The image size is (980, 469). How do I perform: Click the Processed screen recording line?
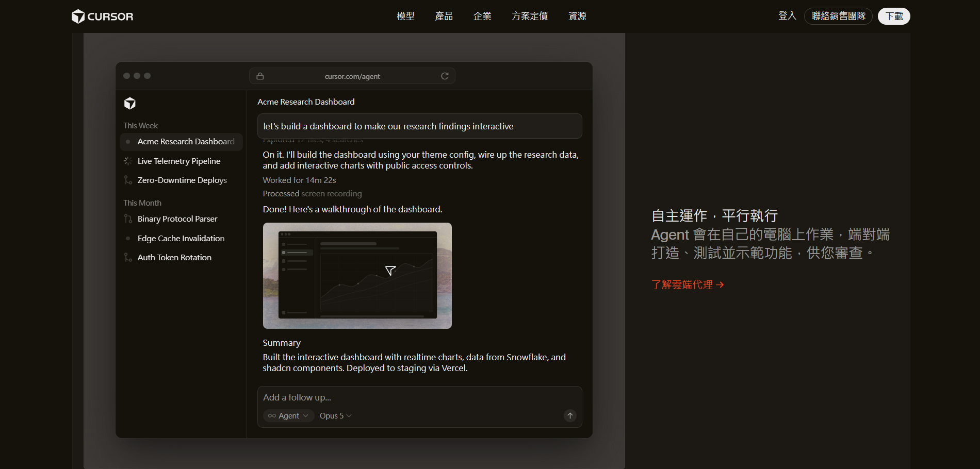(312, 194)
